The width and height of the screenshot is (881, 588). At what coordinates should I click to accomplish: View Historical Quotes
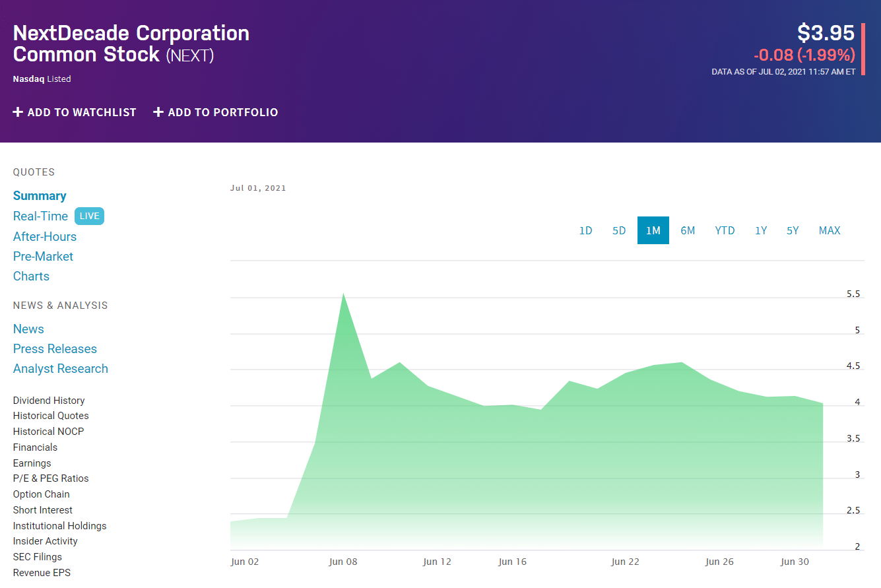[x=51, y=416]
